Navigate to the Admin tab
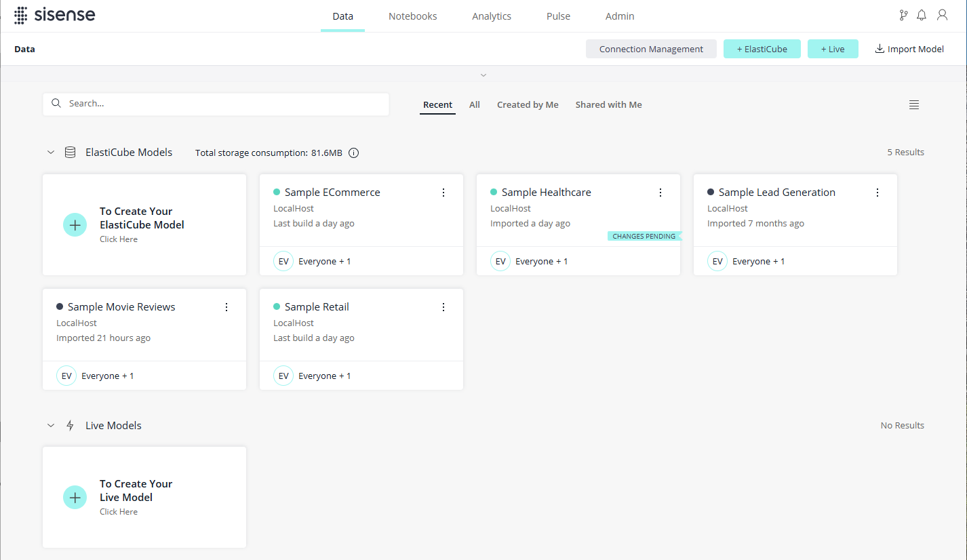 [620, 16]
